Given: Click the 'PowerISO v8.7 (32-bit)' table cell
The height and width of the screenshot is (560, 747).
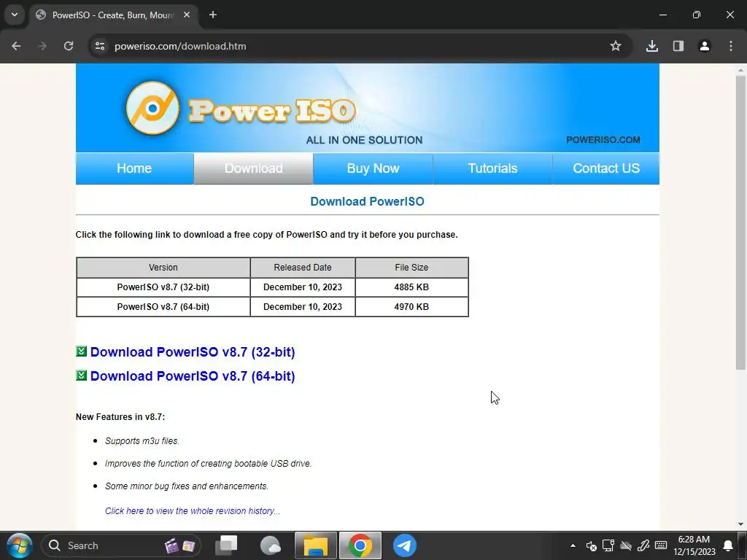Looking at the screenshot, I should pyautogui.click(x=163, y=287).
